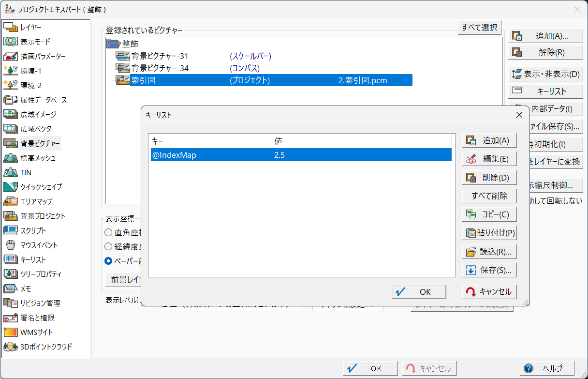Screen dimensions: 588x379
Task: Select the 標高メッシュ icon
Action: [x=11, y=158]
